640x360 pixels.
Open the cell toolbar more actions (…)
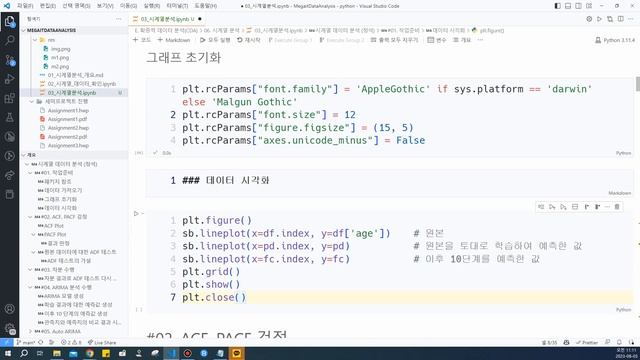tap(607, 207)
